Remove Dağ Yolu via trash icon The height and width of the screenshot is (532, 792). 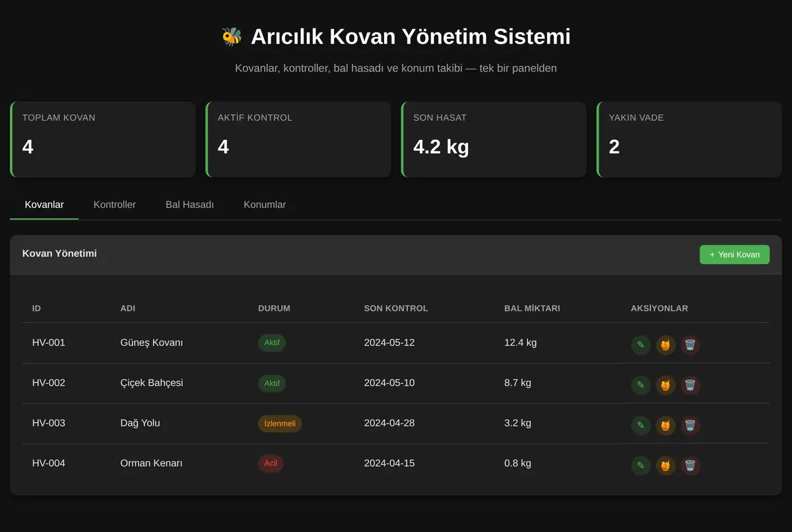click(x=690, y=425)
